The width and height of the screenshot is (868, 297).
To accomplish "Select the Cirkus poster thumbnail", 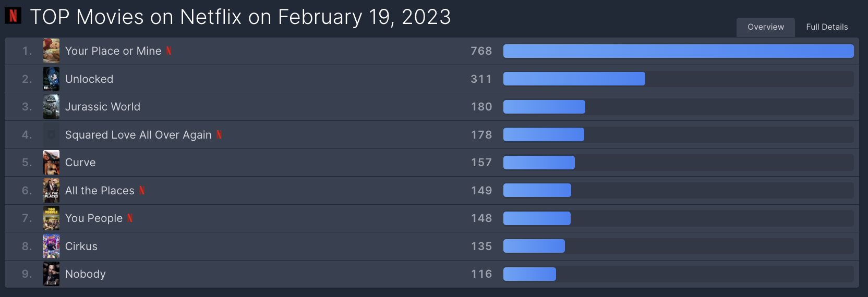I will tap(51, 246).
